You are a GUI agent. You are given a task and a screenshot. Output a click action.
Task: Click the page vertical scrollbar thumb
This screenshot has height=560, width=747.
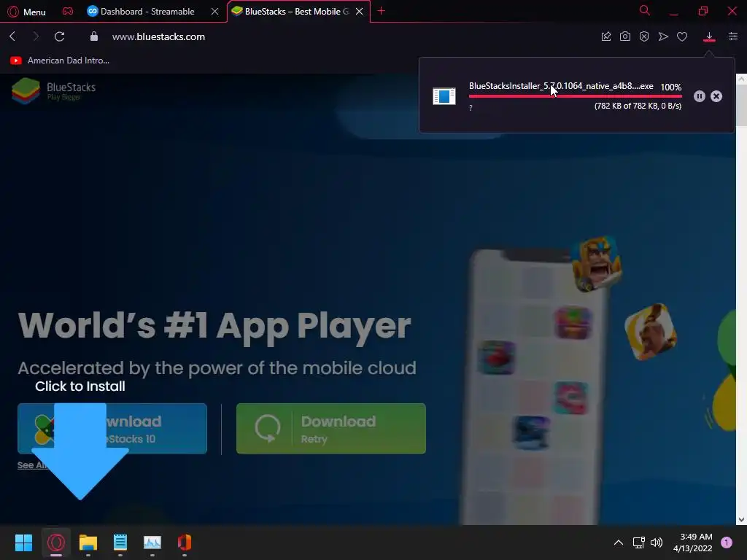point(741,106)
